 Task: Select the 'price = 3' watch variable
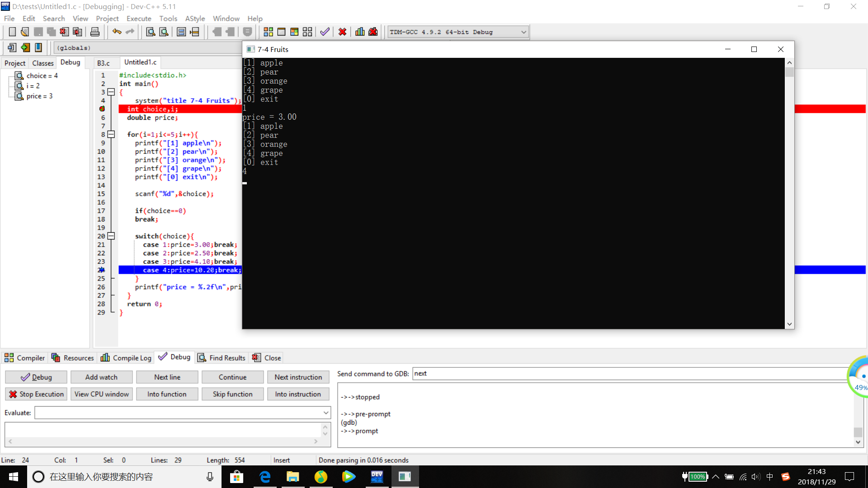pos(39,96)
